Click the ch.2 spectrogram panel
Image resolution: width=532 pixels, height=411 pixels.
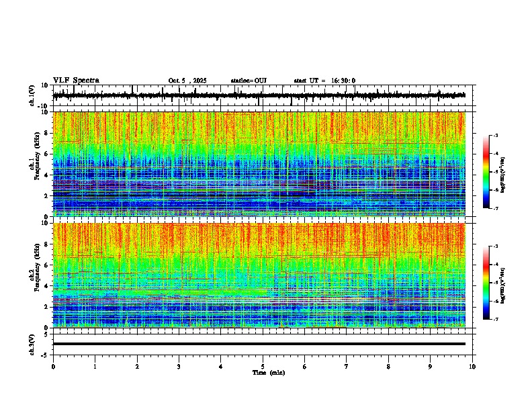pos(259,275)
